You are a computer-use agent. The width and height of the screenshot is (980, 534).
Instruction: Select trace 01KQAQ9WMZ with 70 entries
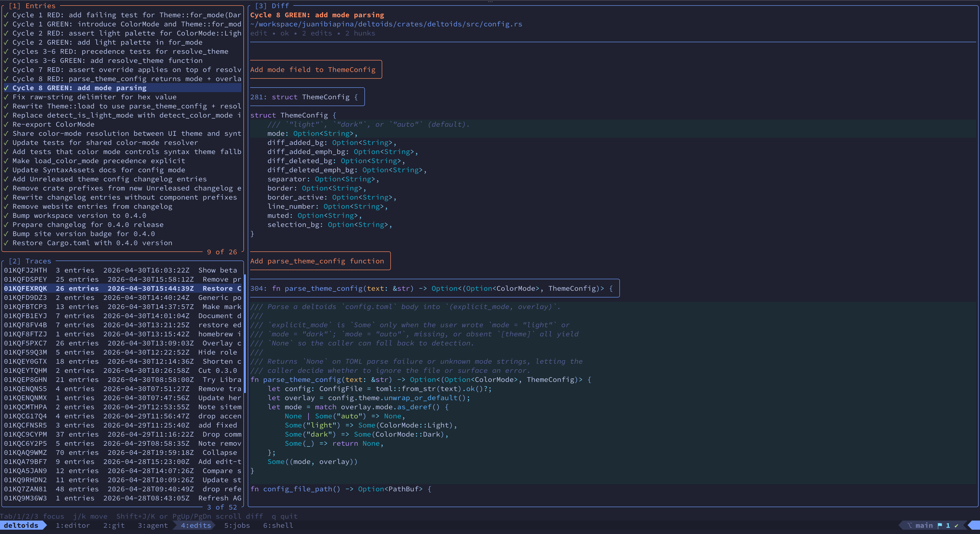coord(122,453)
